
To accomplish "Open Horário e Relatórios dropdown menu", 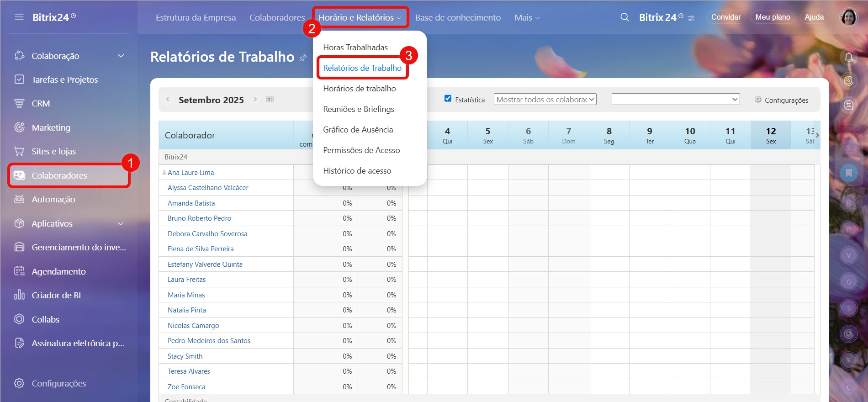I will (360, 18).
